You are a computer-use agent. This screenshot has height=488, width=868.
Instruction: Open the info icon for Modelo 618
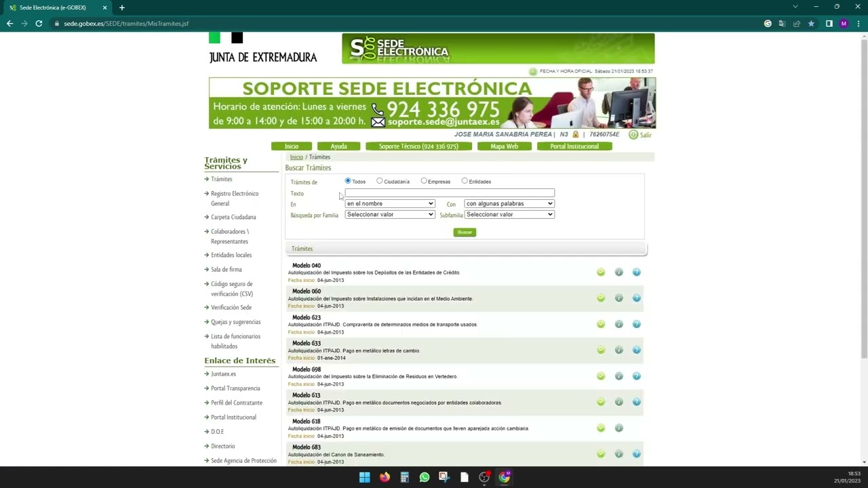[x=618, y=428]
